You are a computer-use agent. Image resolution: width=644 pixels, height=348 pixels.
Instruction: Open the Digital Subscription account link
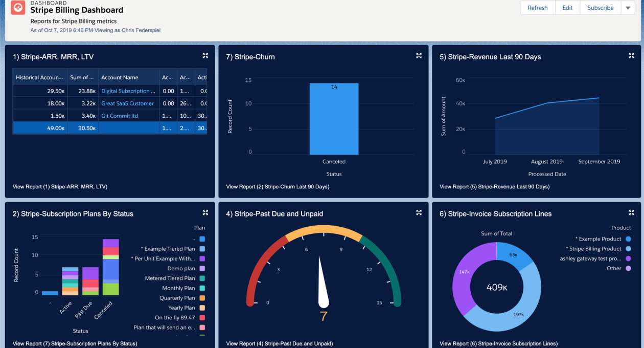coord(128,91)
